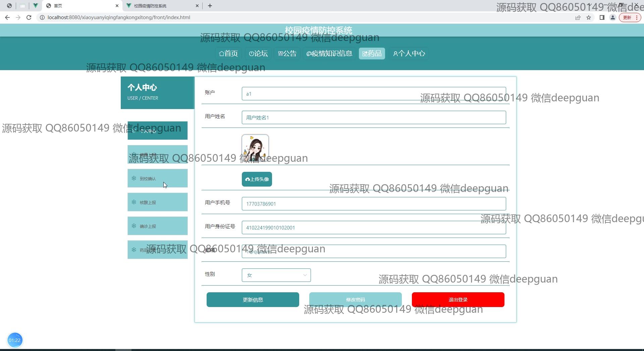Viewport: 644px width, 351px height.
Task: Go back with the browser back arrow
Action: [7, 17]
